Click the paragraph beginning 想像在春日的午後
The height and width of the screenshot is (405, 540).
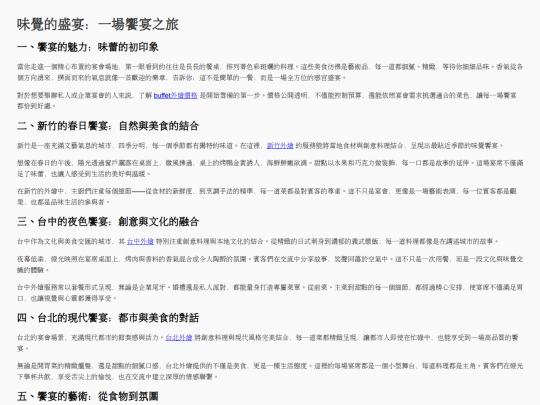click(x=270, y=168)
